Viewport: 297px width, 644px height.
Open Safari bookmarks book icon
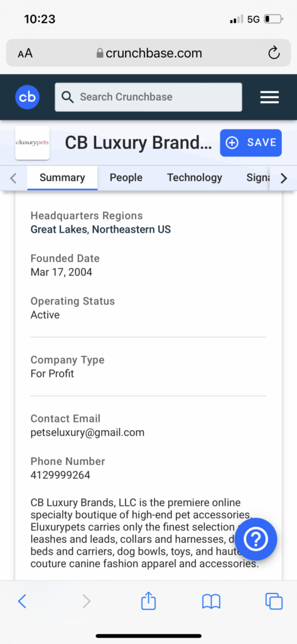coord(211,602)
